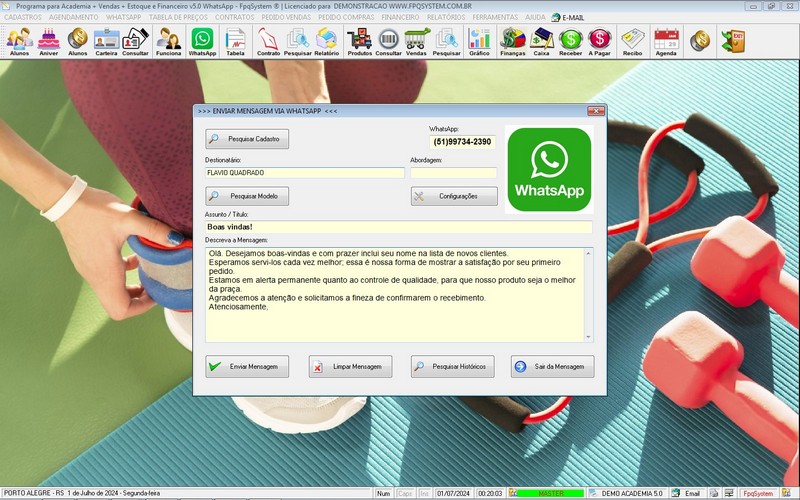This screenshot has height=500, width=800.
Task: Open the CADASTROS menu
Action: click(x=22, y=17)
